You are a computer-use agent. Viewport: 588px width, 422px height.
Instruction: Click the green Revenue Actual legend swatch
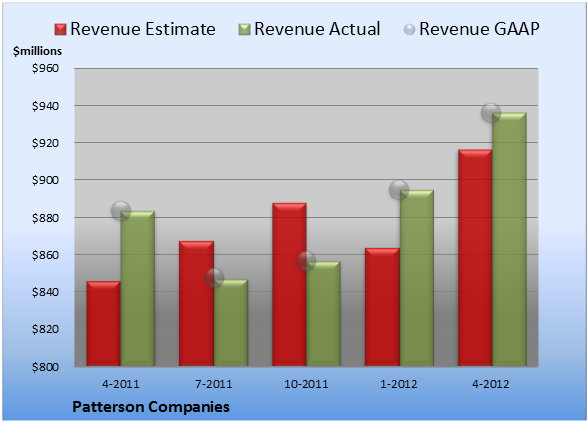point(244,30)
